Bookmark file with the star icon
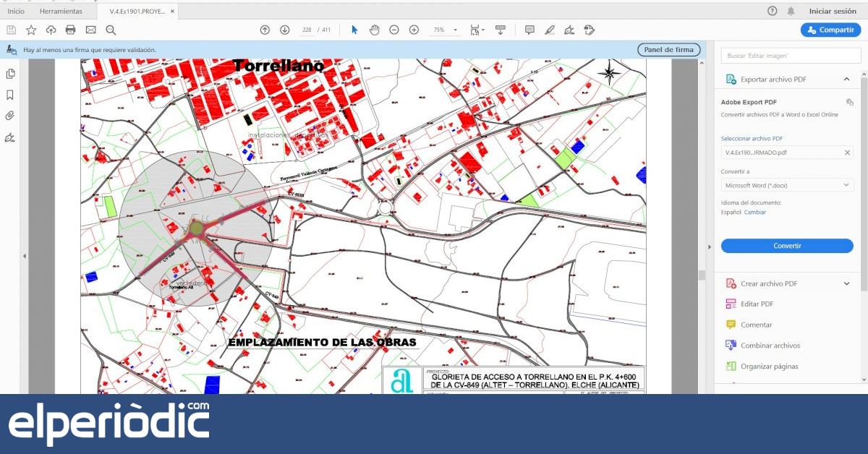The image size is (868, 454). coord(31,30)
